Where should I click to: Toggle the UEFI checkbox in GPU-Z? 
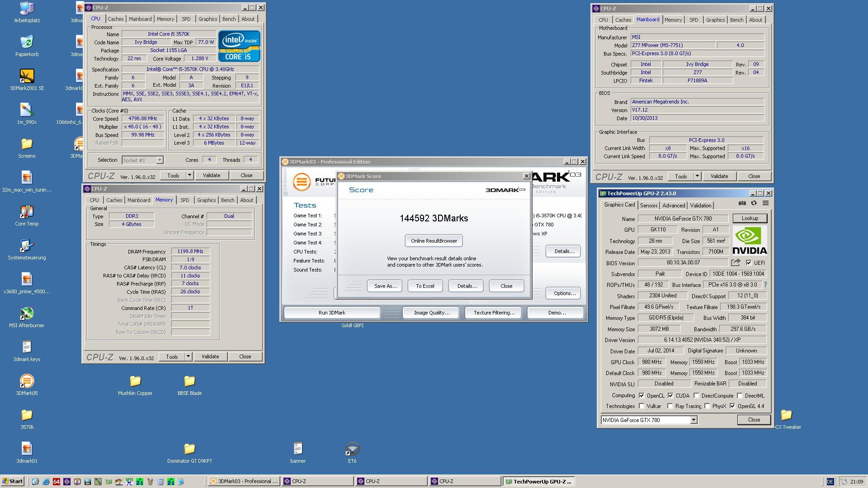click(x=749, y=263)
